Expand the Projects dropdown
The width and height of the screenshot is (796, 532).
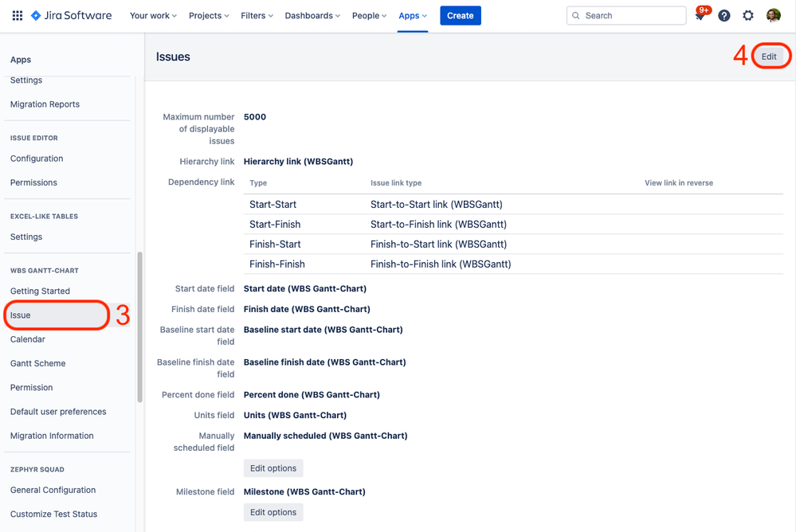pos(209,16)
